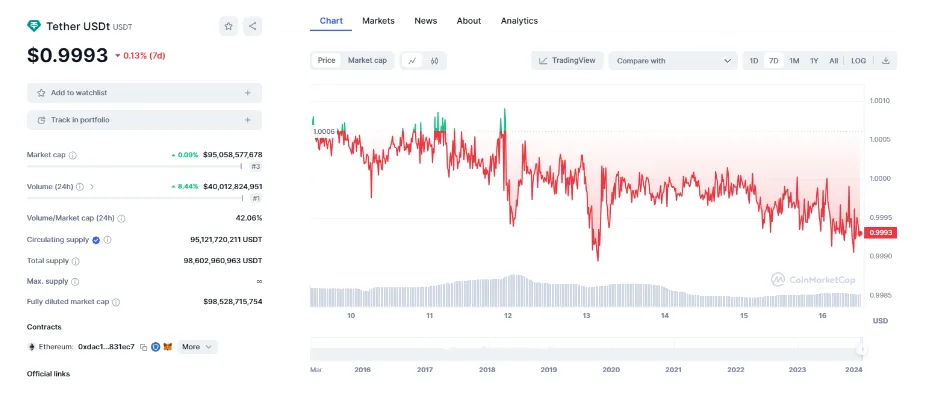
Task: Click the share icon beside the coin name
Action: tap(252, 27)
